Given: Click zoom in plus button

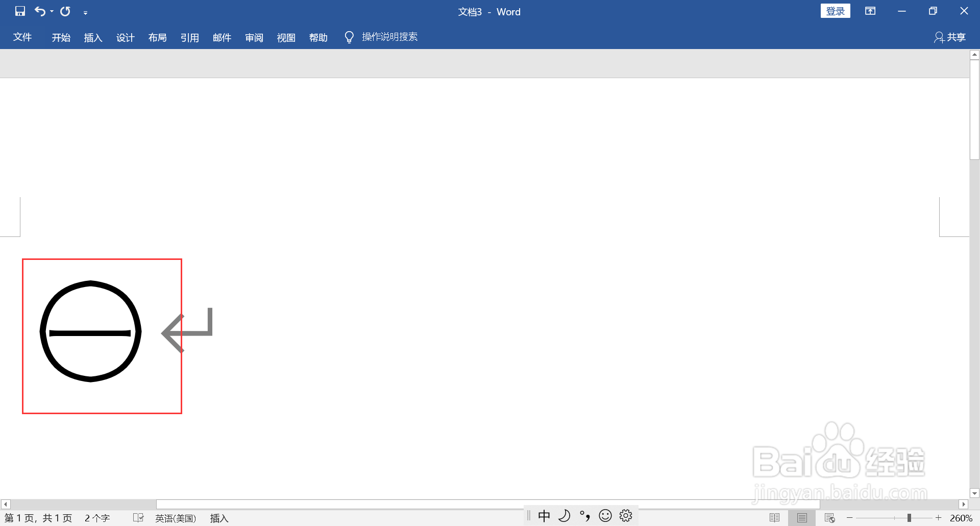Looking at the screenshot, I should tap(938, 518).
